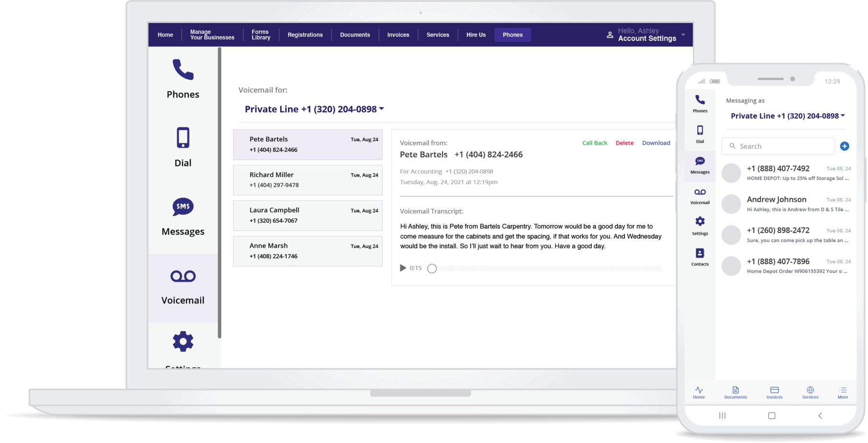This screenshot has width=868, height=443.
Task: Go to Home in navbar
Action: click(165, 35)
